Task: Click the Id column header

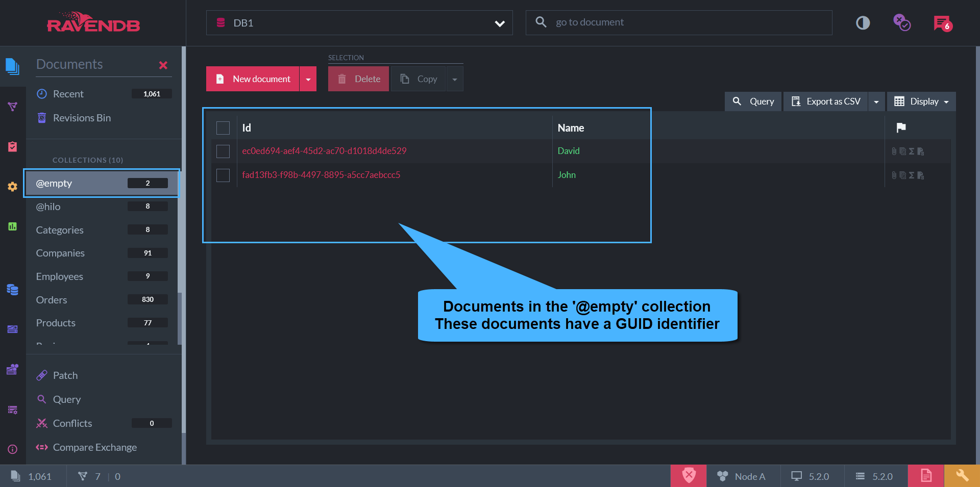Action: 247,128
